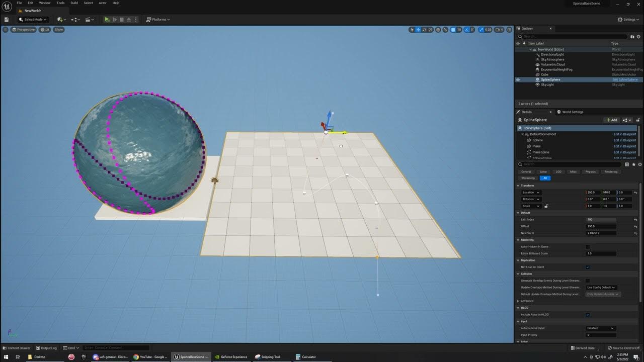
Task: Select the Cube actor in the Outliner
Action: (544, 74)
